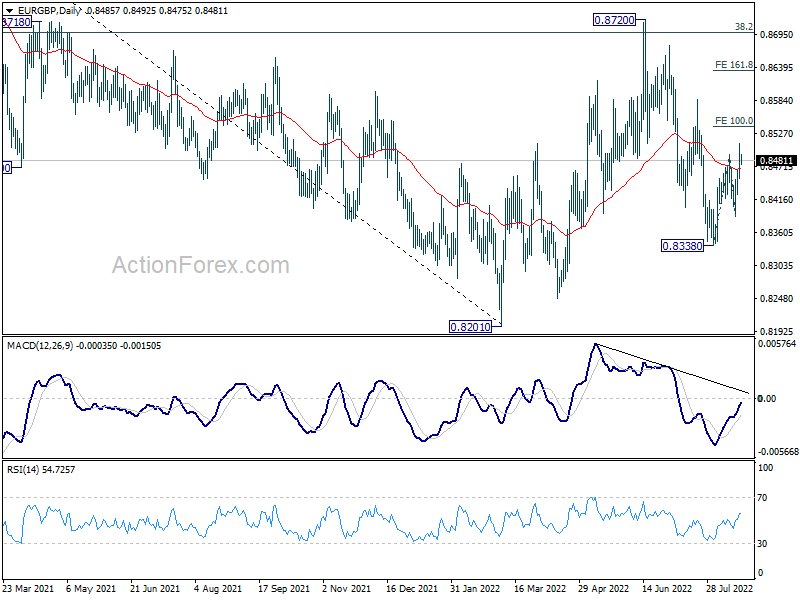The height and width of the screenshot is (600, 800).
Task: Click the RSI(14) indicator title
Action: pos(23,470)
